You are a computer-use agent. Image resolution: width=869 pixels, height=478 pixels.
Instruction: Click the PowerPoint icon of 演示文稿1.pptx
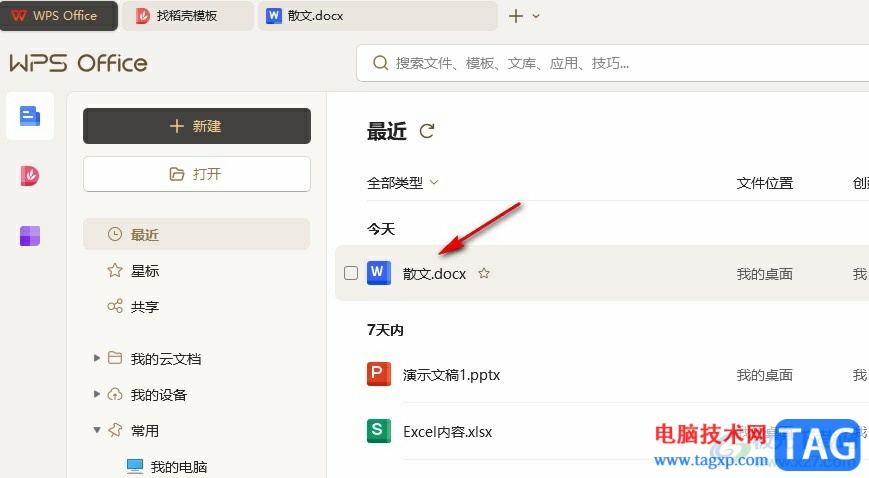(x=379, y=374)
